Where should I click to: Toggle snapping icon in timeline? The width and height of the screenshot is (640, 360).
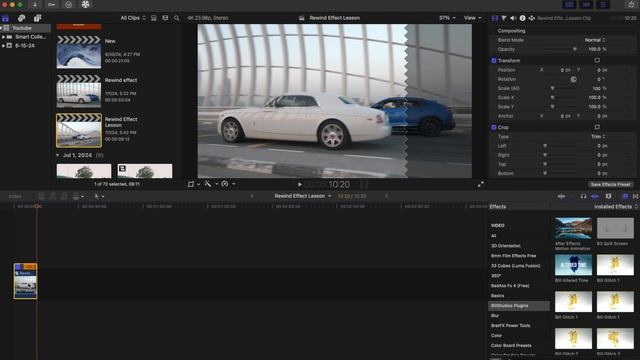tap(595, 196)
